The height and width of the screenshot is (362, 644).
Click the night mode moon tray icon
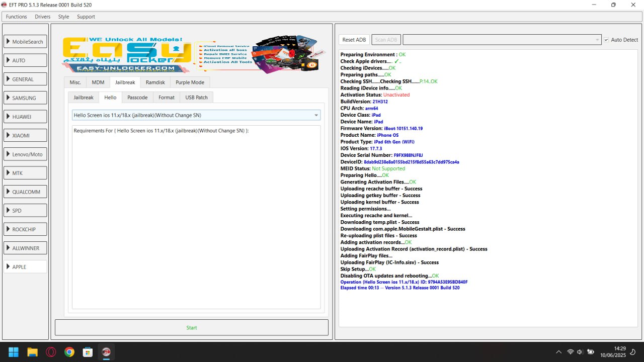[x=634, y=352]
